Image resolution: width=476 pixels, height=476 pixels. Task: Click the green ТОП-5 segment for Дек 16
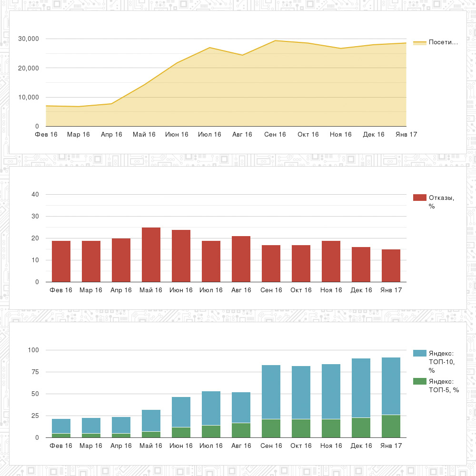(361, 428)
